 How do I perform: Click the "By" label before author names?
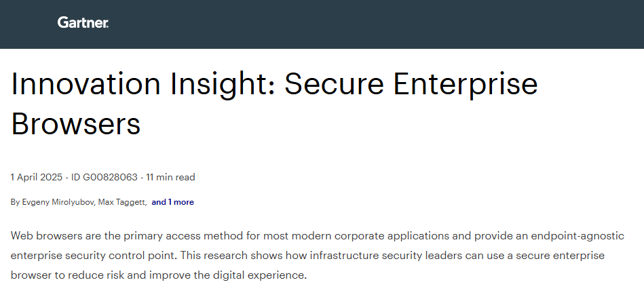15,202
